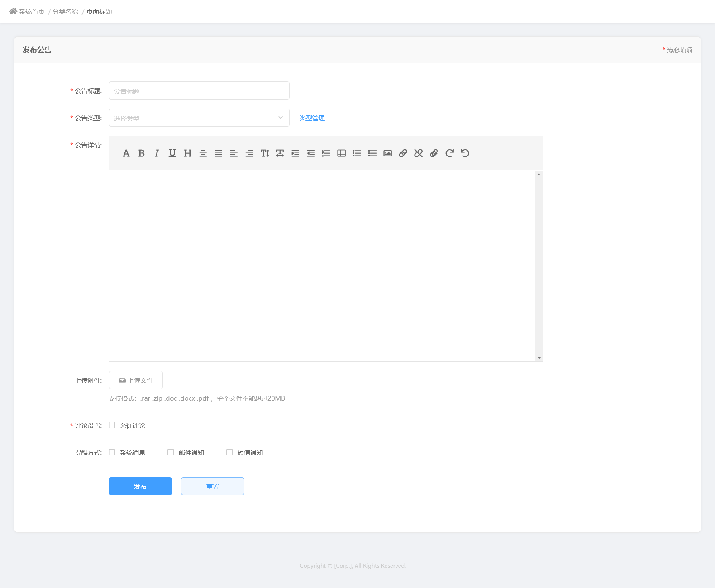
Task: Insert a numbered list
Action: 326,153
